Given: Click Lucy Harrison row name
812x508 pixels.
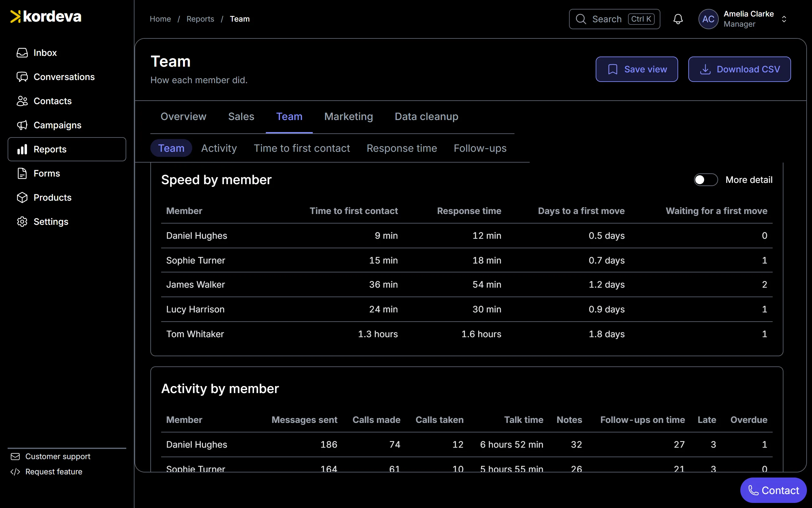Looking at the screenshot, I should pyautogui.click(x=195, y=310).
